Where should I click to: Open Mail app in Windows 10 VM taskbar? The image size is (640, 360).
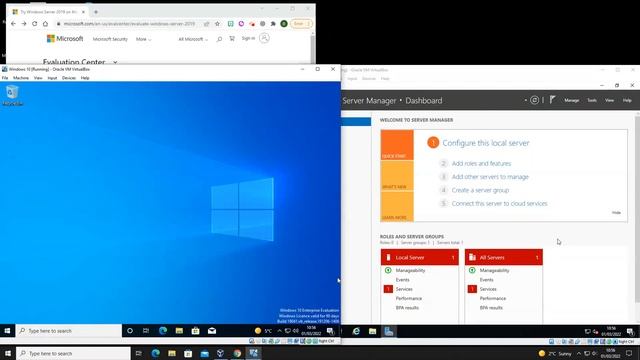(212, 331)
